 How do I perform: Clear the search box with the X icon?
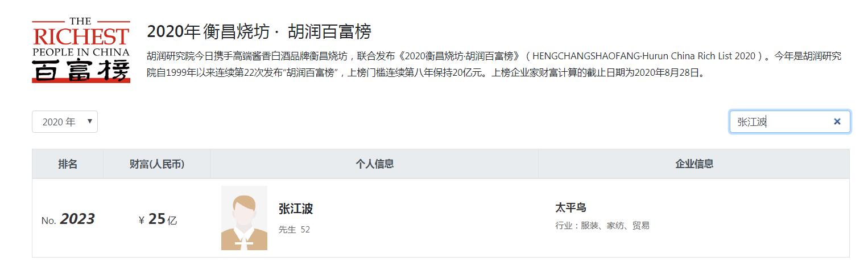pyautogui.click(x=837, y=121)
